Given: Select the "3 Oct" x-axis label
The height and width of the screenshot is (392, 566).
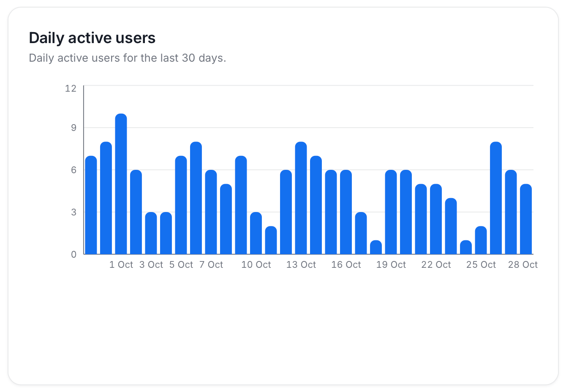Looking at the screenshot, I should (151, 265).
